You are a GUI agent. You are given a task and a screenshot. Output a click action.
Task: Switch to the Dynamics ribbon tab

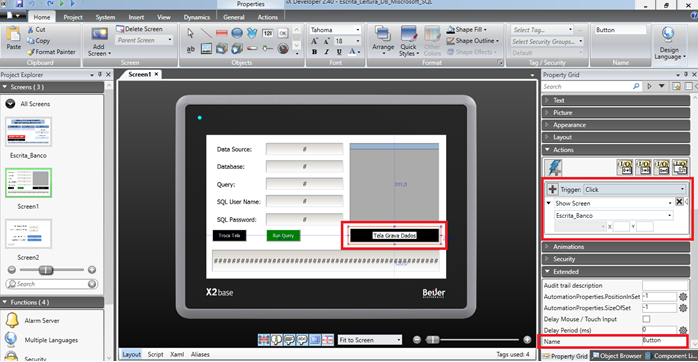pos(196,17)
